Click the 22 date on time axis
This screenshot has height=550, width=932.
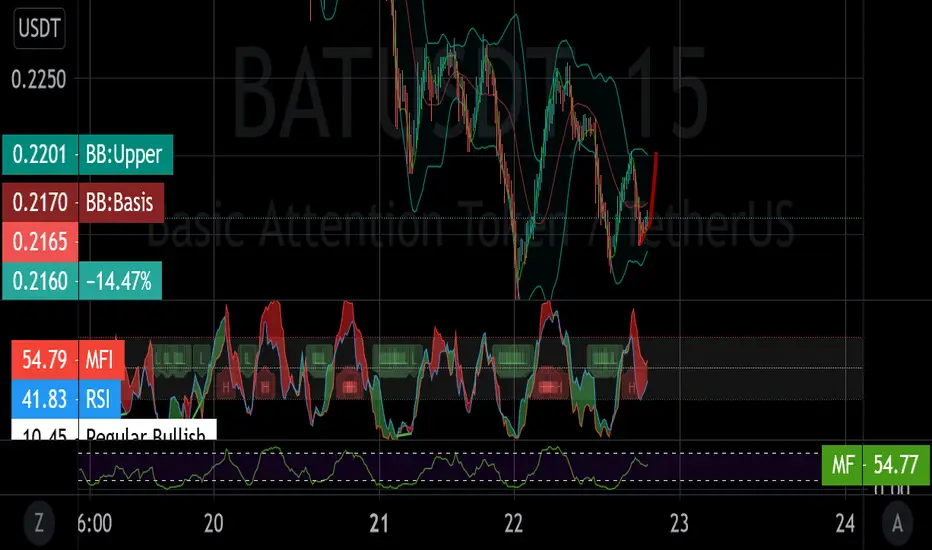pyautogui.click(x=514, y=523)
